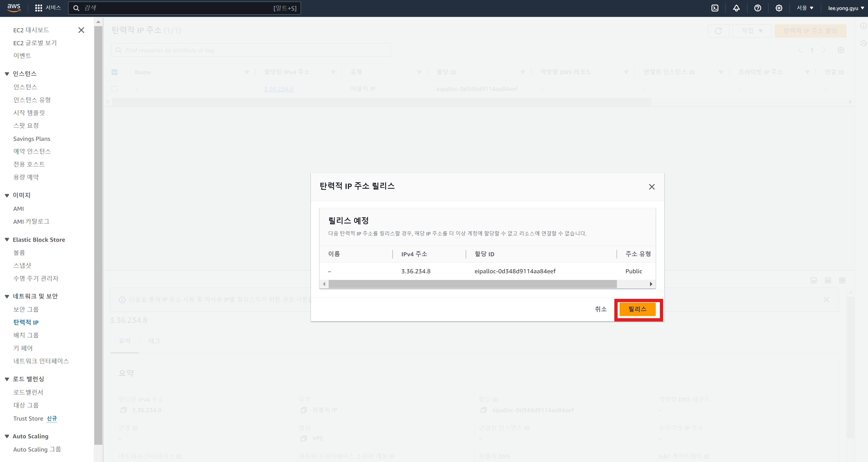868x462 pixels.
Task: Collapse the 인스턴스 sidebar section
Action: (7, 74)
